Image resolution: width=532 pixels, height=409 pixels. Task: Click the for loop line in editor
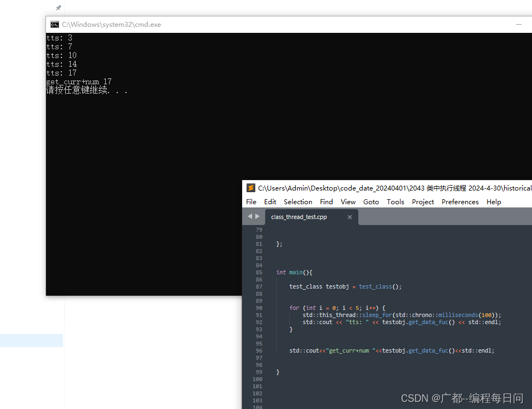click(x=337, y=308)
